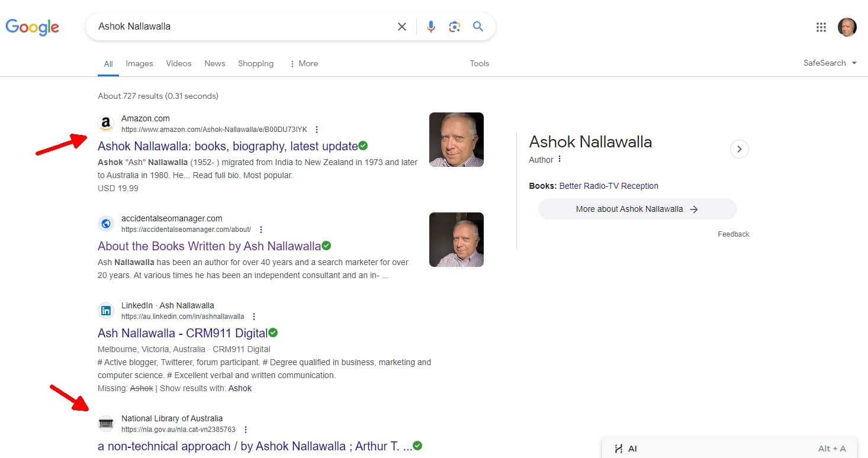Click the Feedback link
The height and width of the screenshot is (458, 868).
[734, 234]
